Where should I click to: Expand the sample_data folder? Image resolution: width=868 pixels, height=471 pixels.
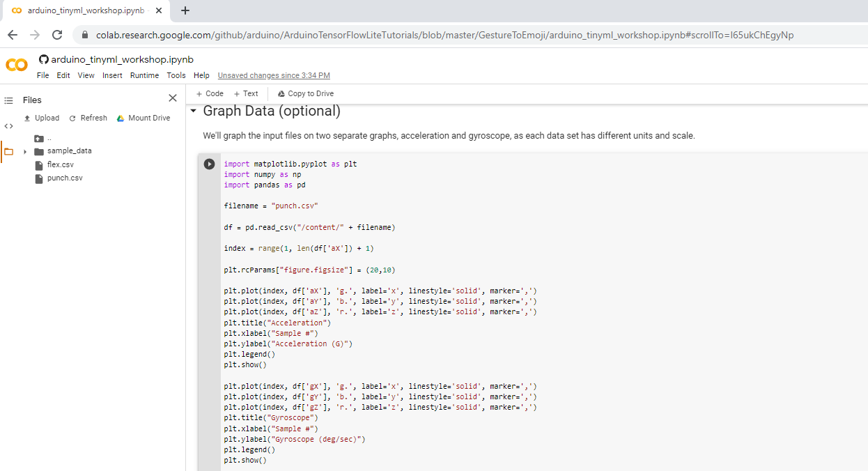[25, 151]
